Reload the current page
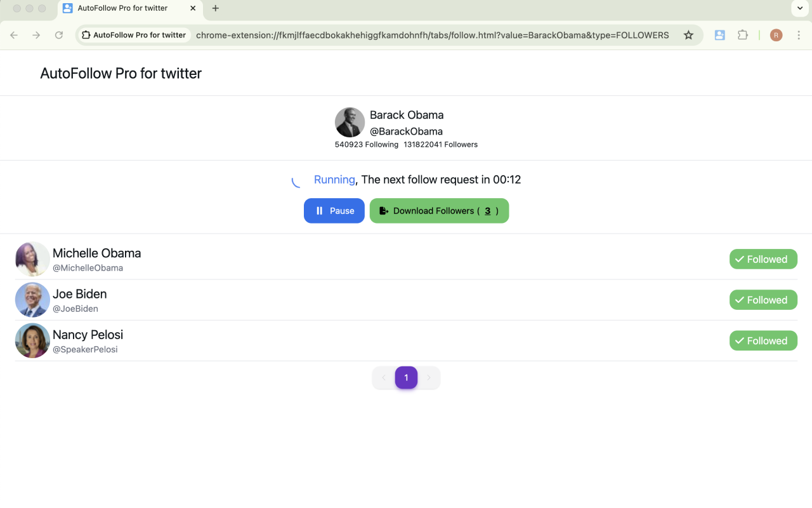Screen dimensions: 812x508 tap(59, 35)
